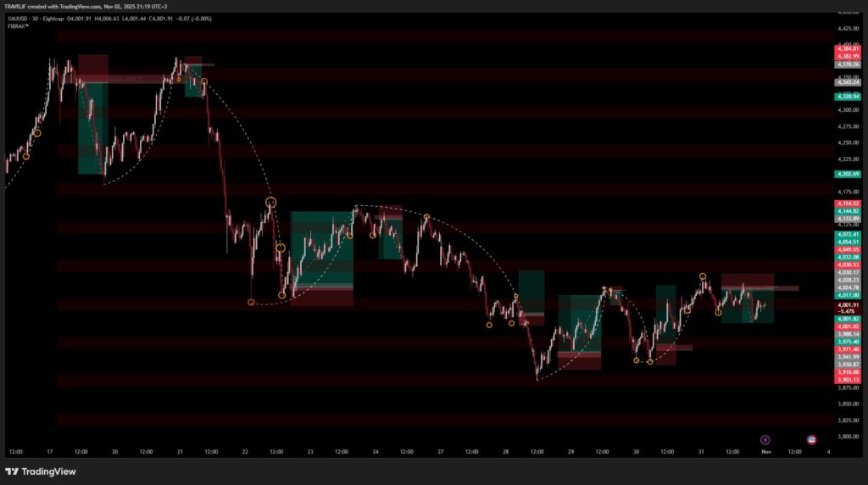Click the 4,384.81 red price label
Screen dimensions: 868x485
tap(847, 49)
